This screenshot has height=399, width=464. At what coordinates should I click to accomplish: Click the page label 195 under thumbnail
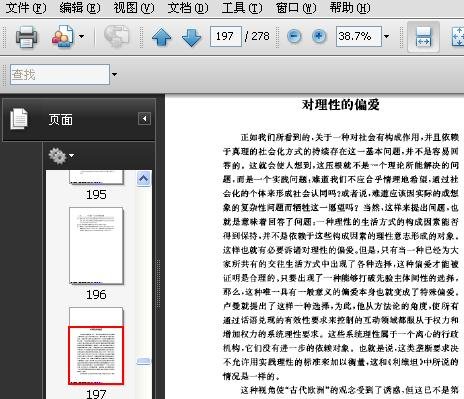[x=96, y=195]
